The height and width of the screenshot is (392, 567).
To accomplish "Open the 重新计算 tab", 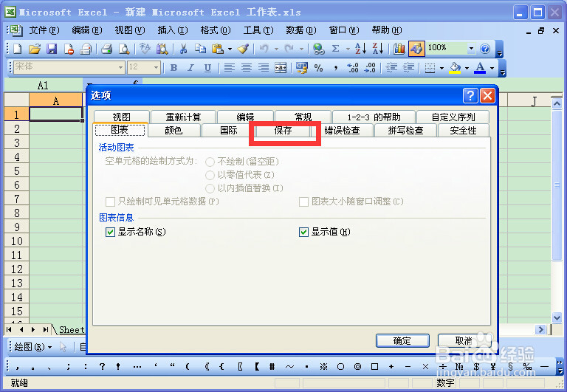I will (x=183, y=117).
